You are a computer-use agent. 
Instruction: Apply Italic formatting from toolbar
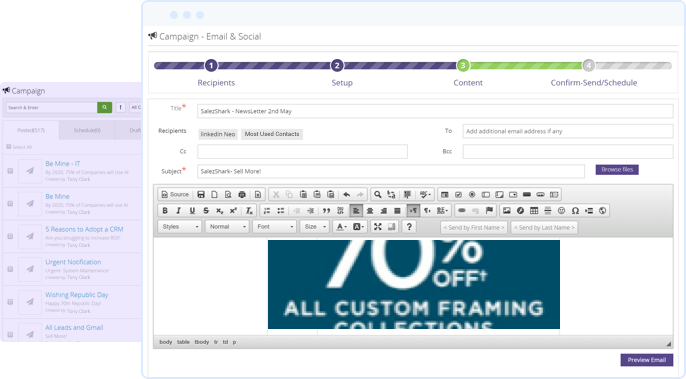178,211
